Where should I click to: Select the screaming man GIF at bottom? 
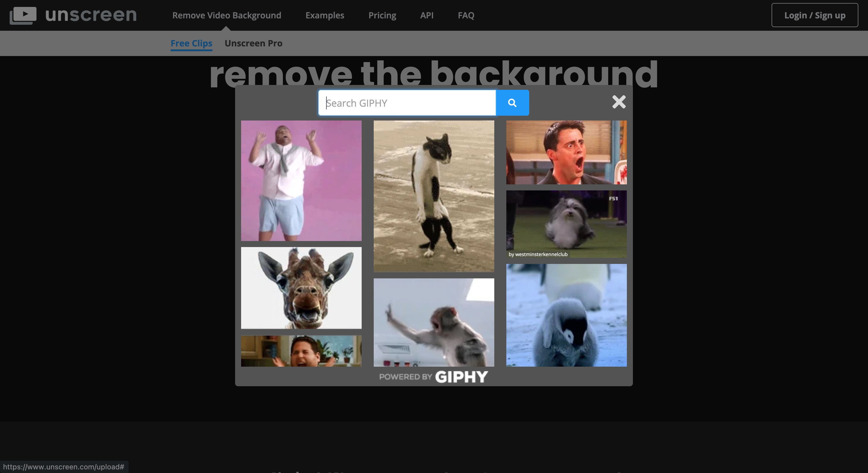point(301,351)
